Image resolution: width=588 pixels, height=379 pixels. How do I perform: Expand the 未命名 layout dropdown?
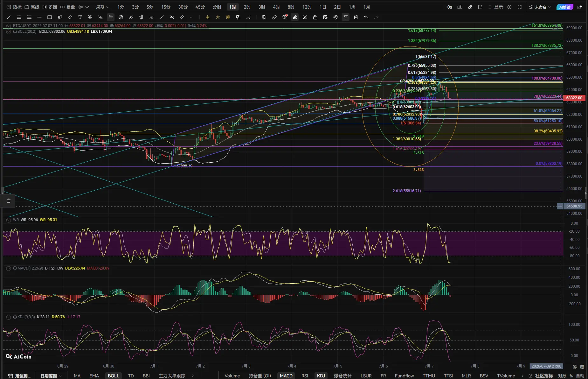point(540,7)
